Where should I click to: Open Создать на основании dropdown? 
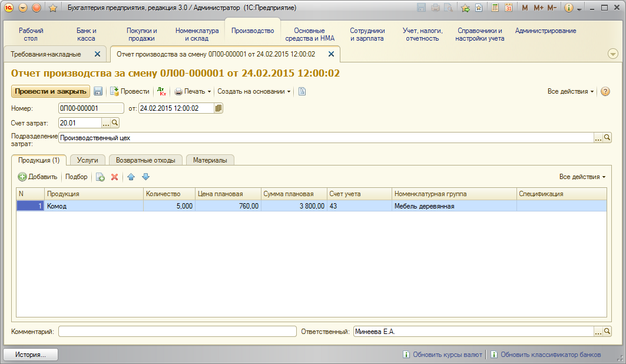(254, 91)
